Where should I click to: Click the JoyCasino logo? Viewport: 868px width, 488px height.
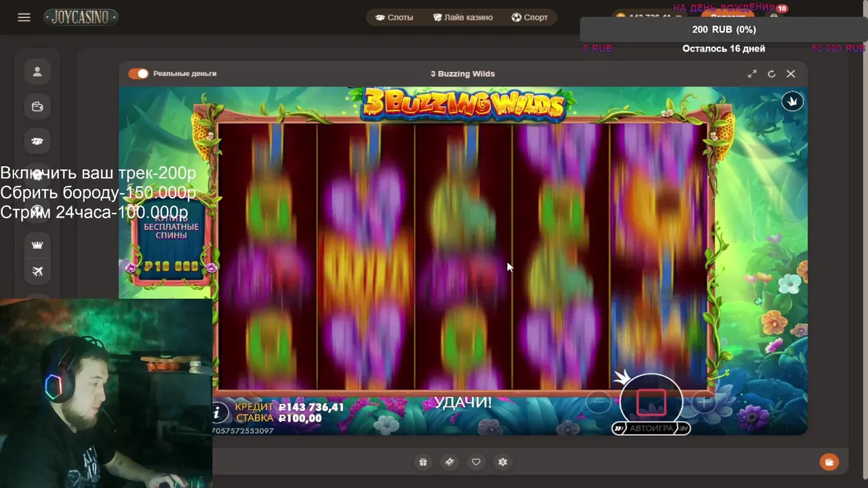click(x=81, y=17)
